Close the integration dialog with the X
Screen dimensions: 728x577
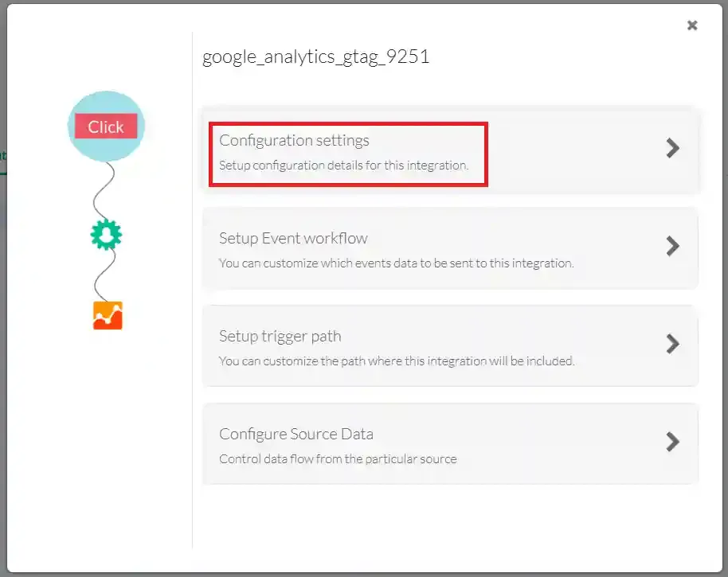click(x=692, y=25)
